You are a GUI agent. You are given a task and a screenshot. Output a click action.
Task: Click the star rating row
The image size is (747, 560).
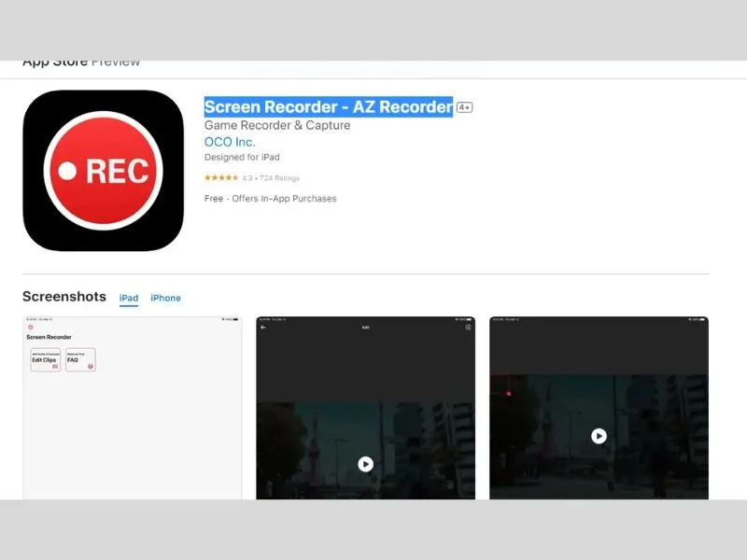pos(251,178)
